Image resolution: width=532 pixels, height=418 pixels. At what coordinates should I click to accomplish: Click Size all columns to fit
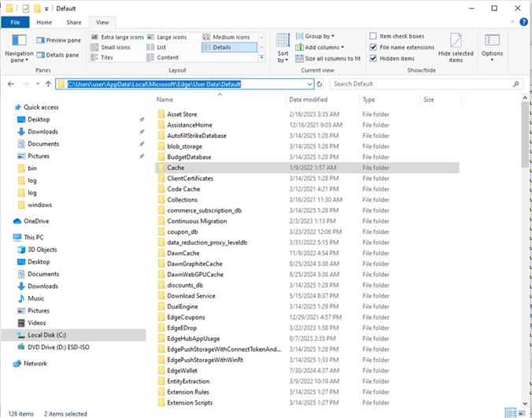tap(328, 58)
